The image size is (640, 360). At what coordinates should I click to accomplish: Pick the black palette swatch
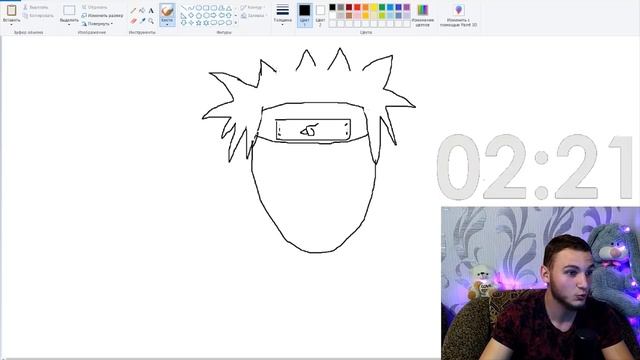pos(332,7)
